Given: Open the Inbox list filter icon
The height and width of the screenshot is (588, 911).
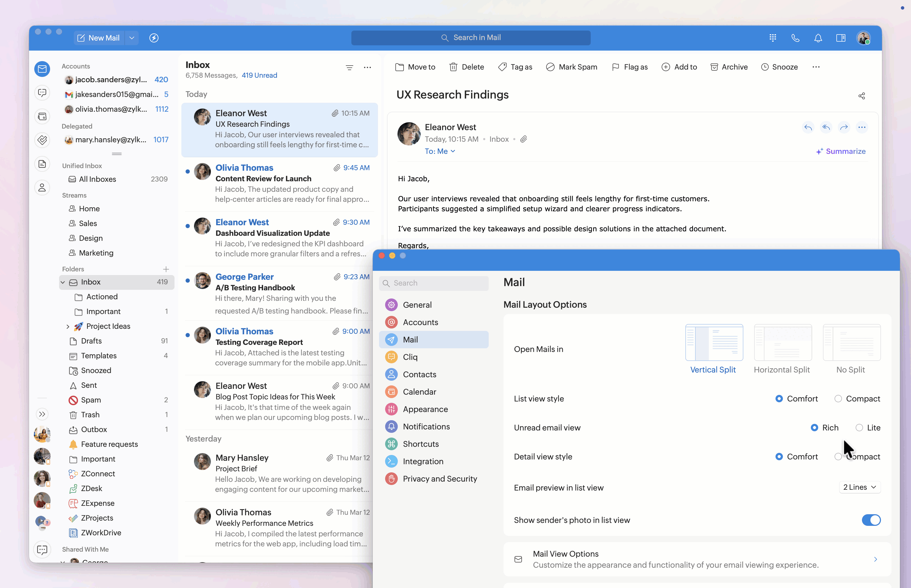Looking at the screenshot, I should [349, 68].
